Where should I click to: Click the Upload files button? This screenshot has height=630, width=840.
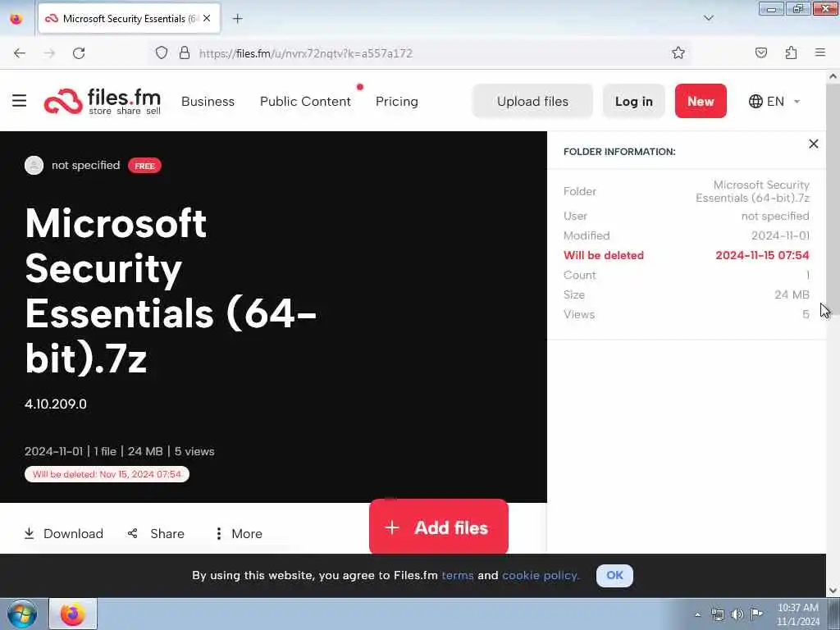[x=532, y=101]
